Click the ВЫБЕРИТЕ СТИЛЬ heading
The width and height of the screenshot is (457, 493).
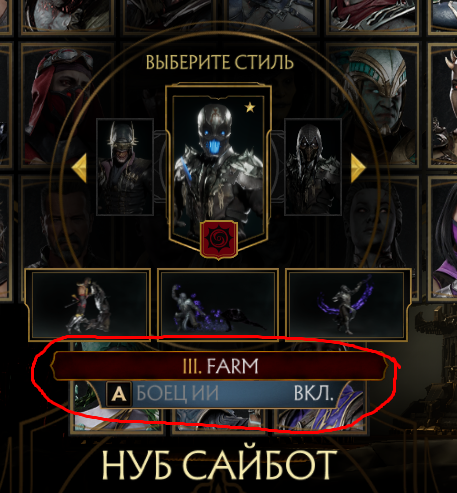[x=220, y=62]
